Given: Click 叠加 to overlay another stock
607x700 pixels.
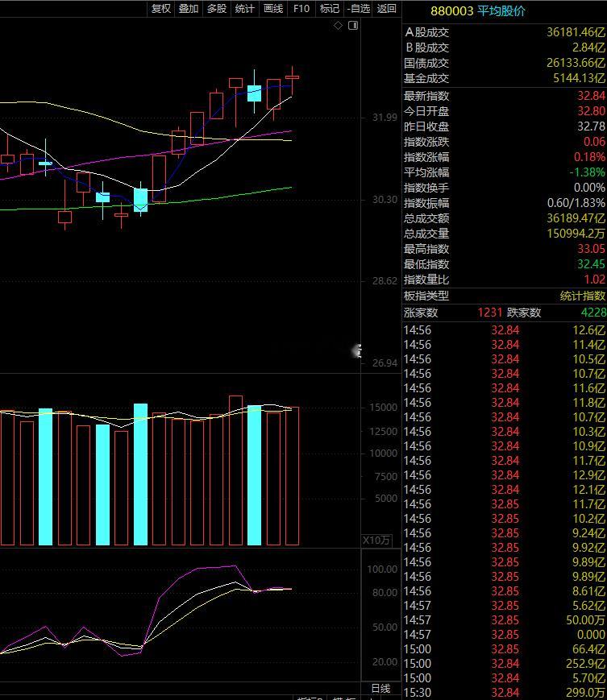Looking at the screenshot, I should [x=189, y=9].
